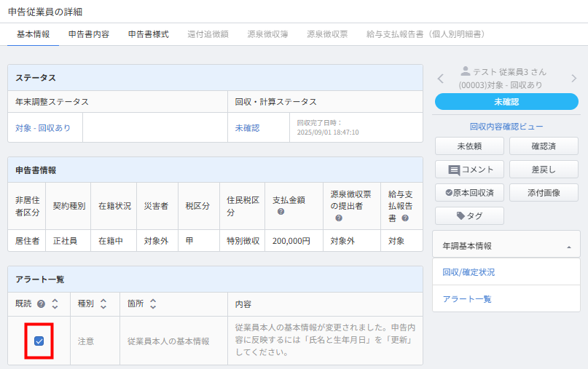The image size is (588, 369).
Task: Open help icon under 源泉徴収票の提出者
Action: click(339, 218)
